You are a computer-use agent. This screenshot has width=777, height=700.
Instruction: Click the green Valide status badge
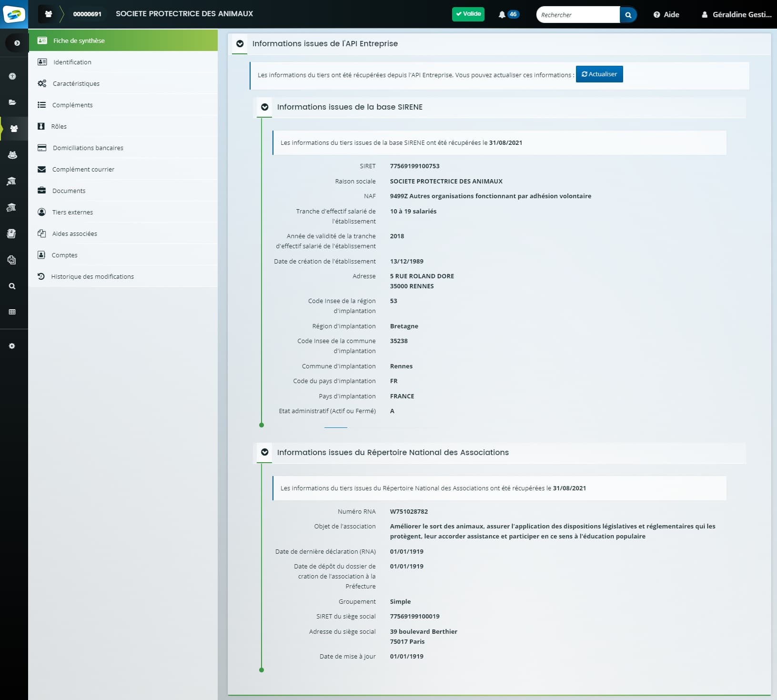pos(468,14)
